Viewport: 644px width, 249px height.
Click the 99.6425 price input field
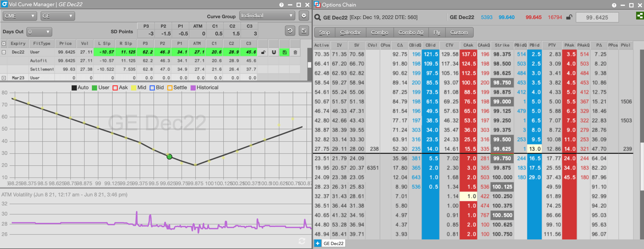(x=597, y=18)
